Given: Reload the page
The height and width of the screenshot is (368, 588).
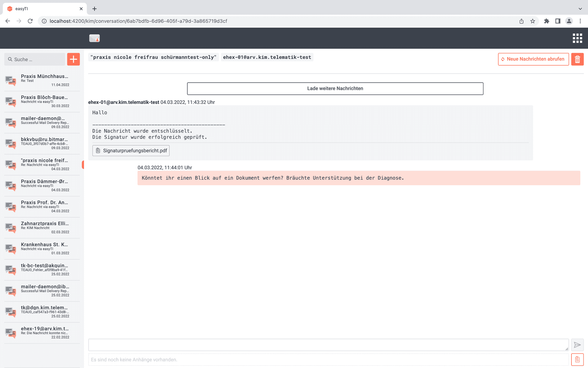Looking at the screenshot, I should 30,21.
